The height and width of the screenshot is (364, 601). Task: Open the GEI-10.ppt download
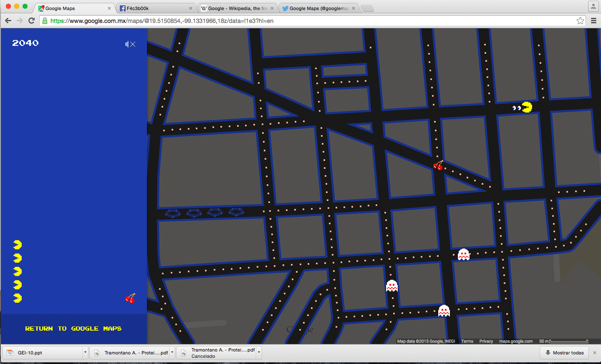pyautogui.click(x=43, y=353)
